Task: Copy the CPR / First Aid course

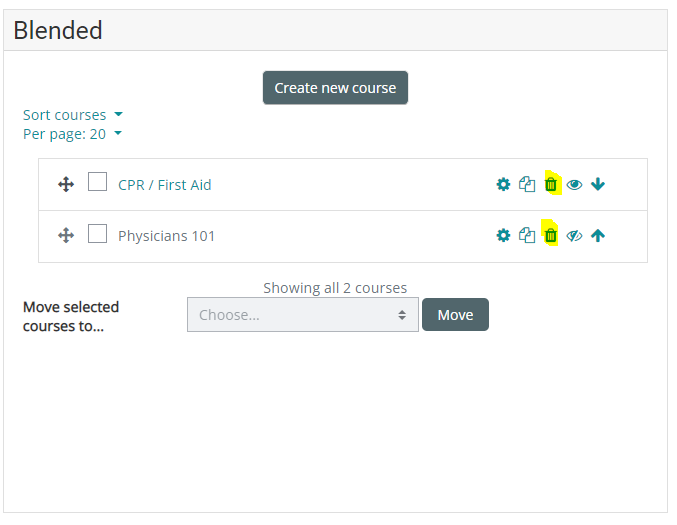Action: click(527, 185)
